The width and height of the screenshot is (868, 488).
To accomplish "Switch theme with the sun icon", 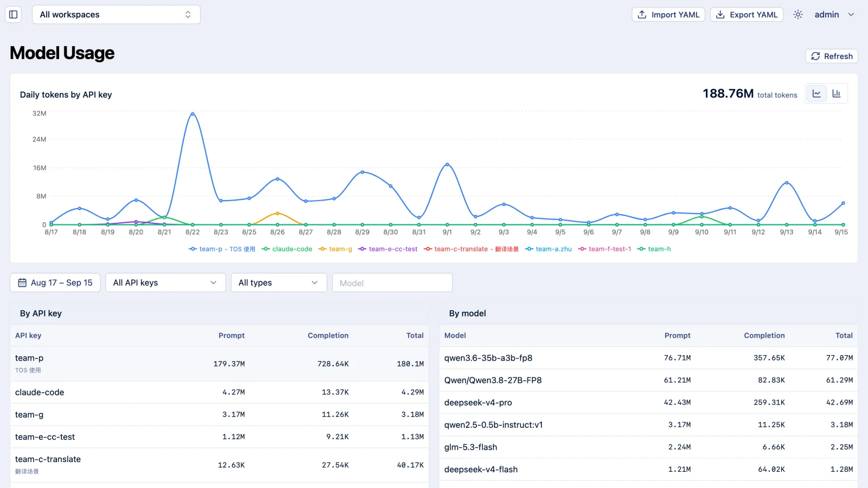I will click(x=797, y=15).
